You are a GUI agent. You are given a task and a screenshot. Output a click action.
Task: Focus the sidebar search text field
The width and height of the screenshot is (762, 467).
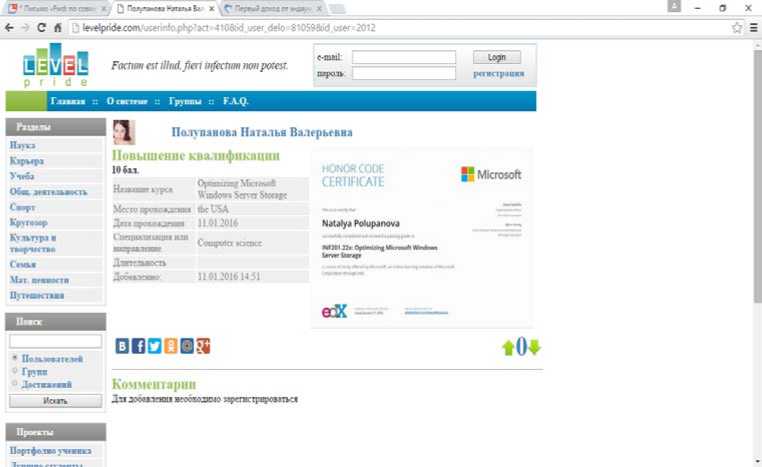pos(55,341)
